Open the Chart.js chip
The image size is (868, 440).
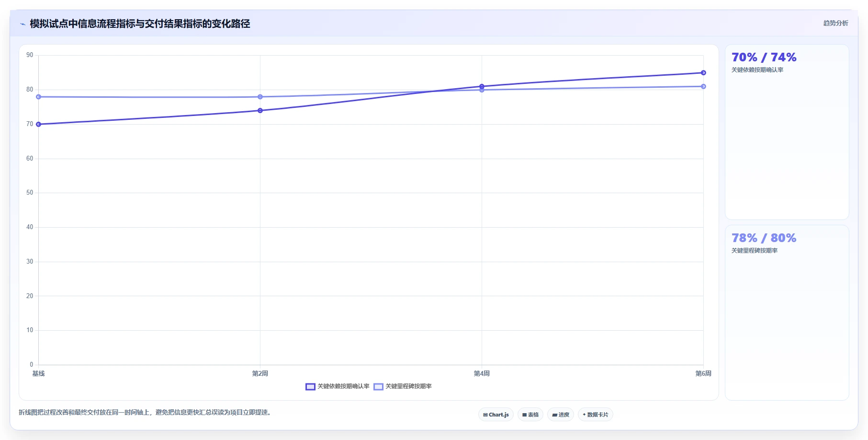pyautogui.click(x=496, y=415)
